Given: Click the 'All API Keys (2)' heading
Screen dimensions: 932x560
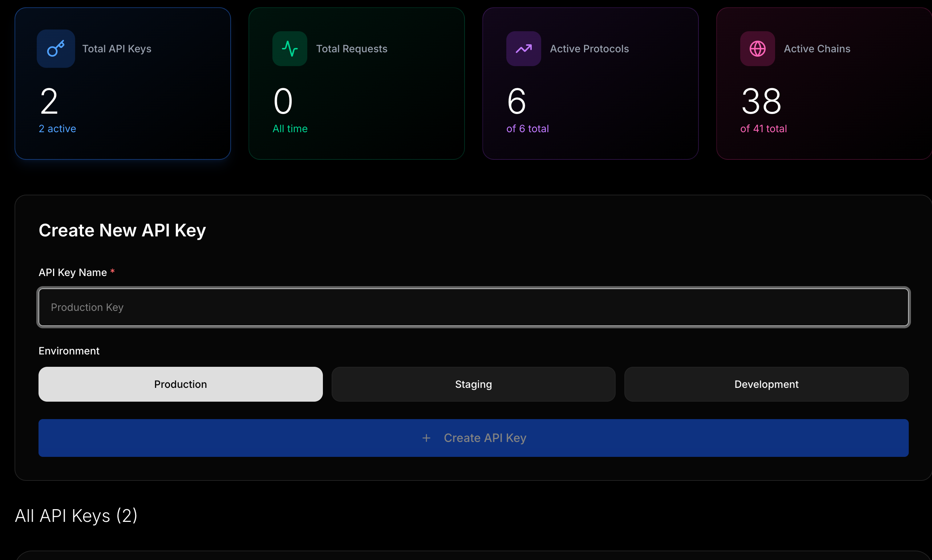Looking at the screenshot, I should [x=76, y=515].
